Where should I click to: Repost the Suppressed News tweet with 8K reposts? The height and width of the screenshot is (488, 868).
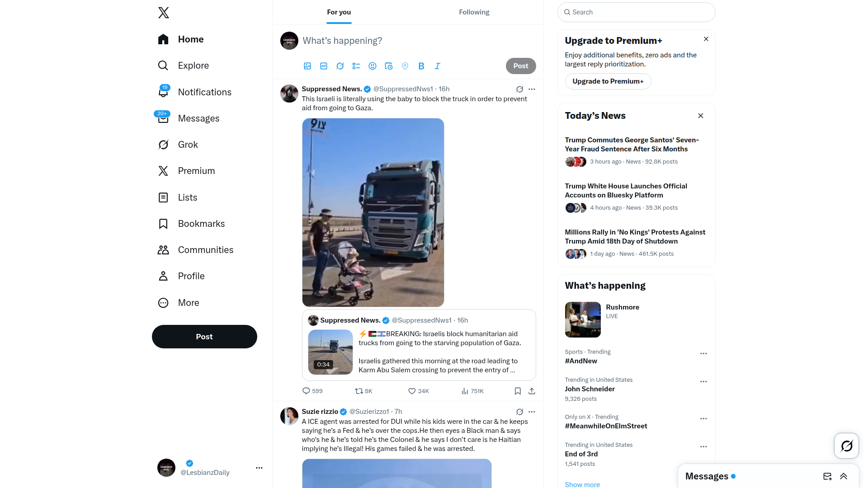[x=363, y=391]
